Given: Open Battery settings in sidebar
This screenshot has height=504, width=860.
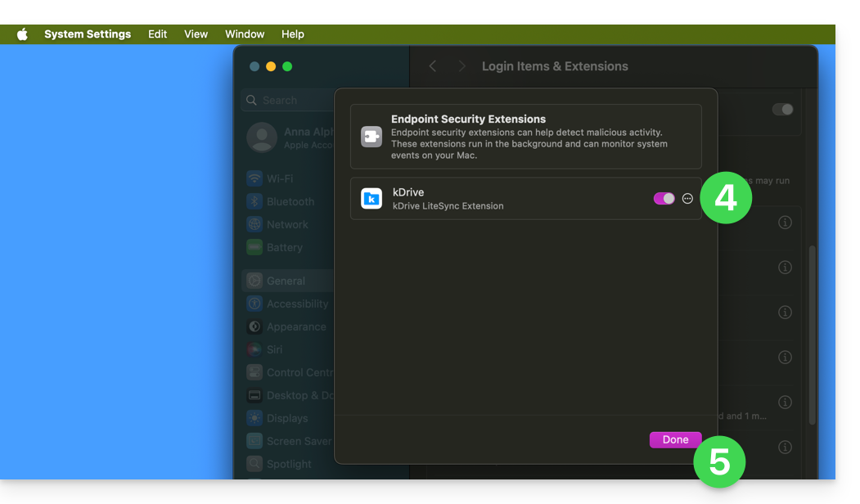Looking at the screenshot, I should 284,247.
